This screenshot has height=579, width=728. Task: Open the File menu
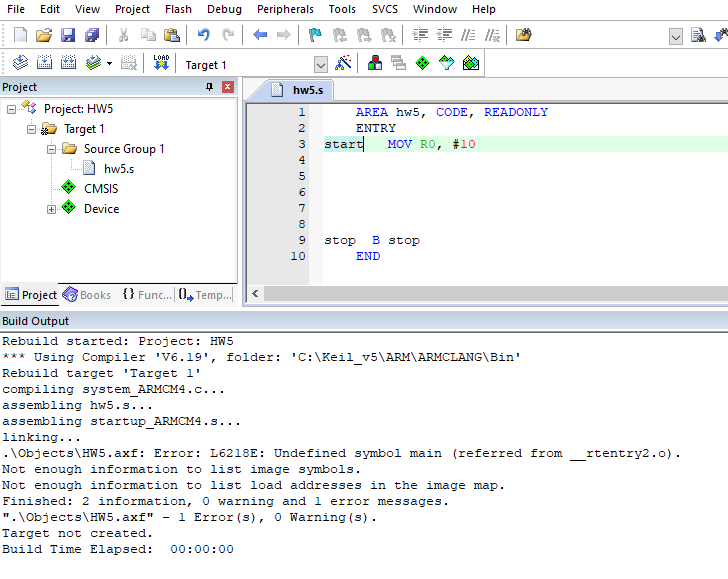click(x=16, y=9)
